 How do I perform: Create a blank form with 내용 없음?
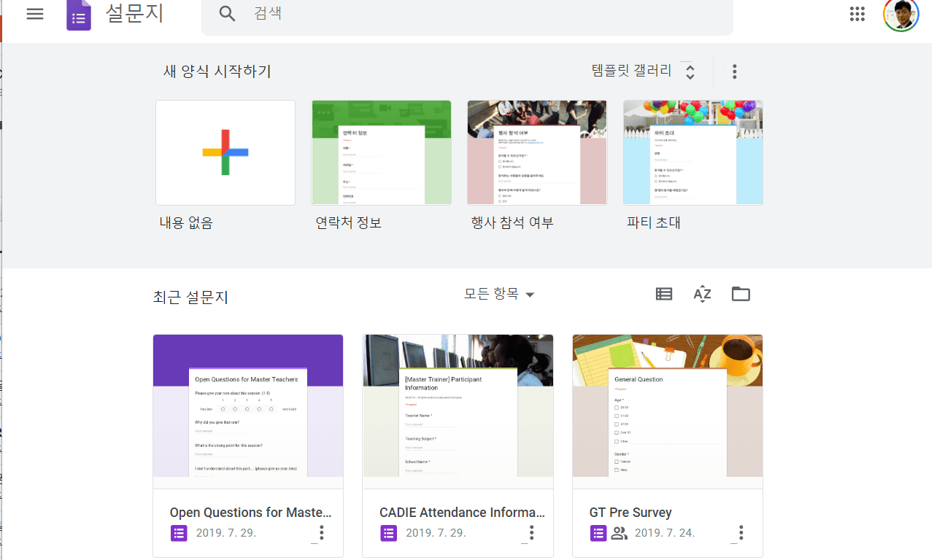(x=225, y=152)
